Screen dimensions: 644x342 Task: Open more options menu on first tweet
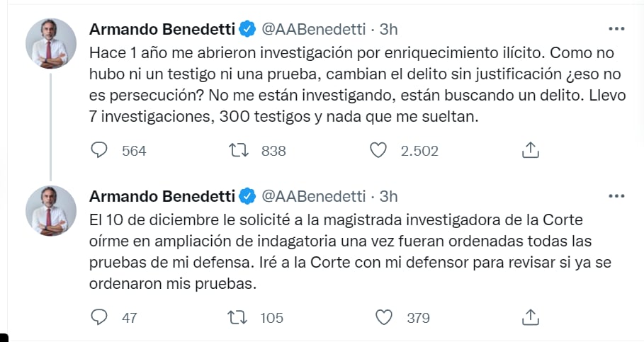[616, 29]
